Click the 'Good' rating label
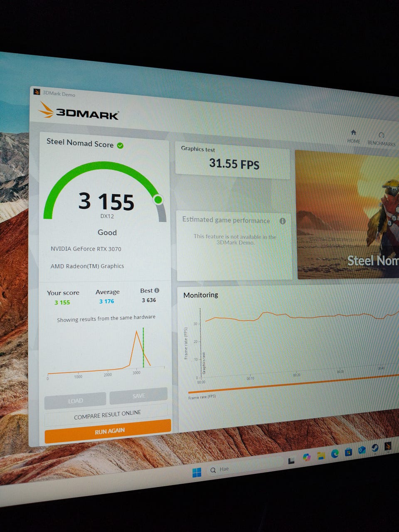Viewport: 399px width, 532px height. click(x=107, y=232)
